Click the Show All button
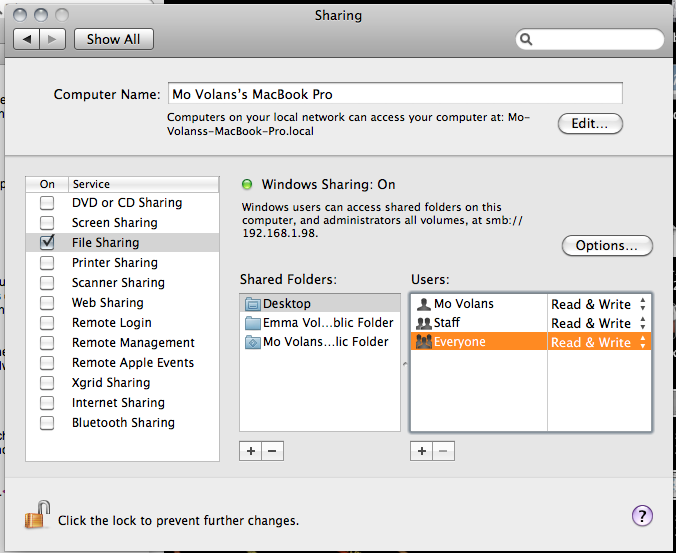 (x=114, y=39)
